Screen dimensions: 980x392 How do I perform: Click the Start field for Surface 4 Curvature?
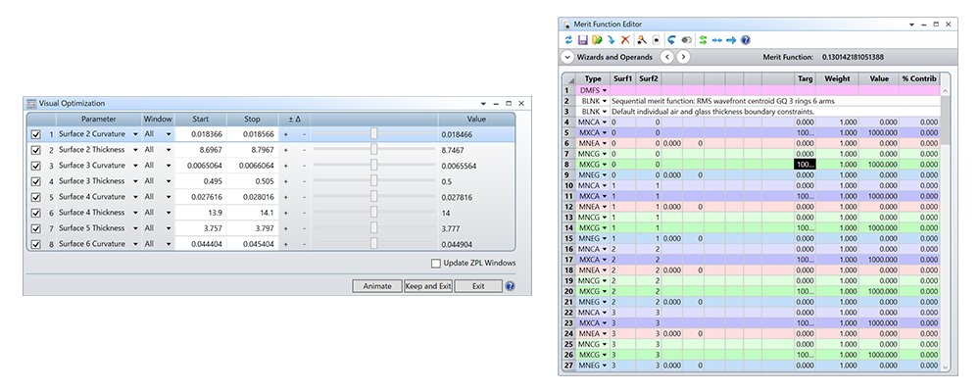click(201, 197)
